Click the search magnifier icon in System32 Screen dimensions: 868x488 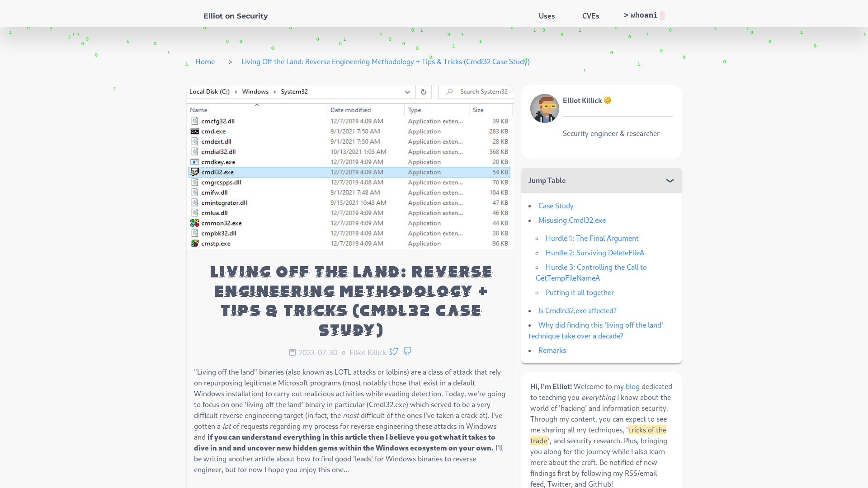click(x=449, y=92)
